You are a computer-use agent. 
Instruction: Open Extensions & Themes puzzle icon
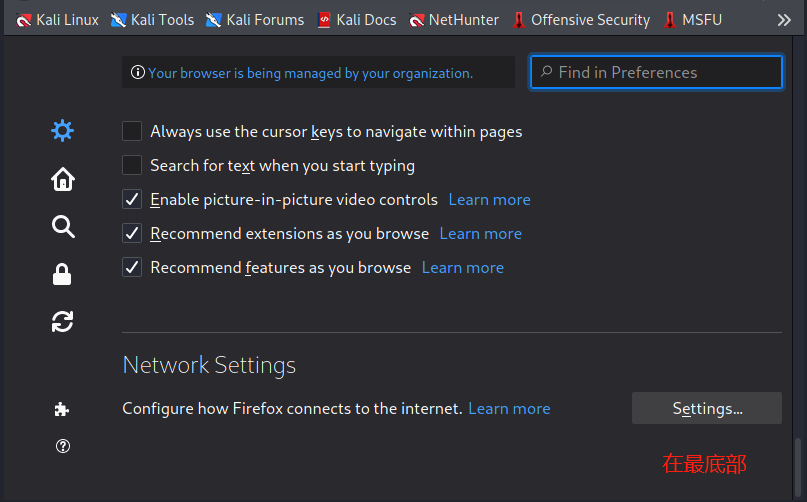(x=63, y=409)
